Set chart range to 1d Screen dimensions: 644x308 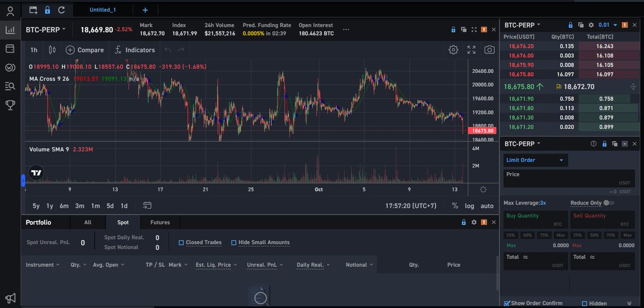(x=124, y=206)
